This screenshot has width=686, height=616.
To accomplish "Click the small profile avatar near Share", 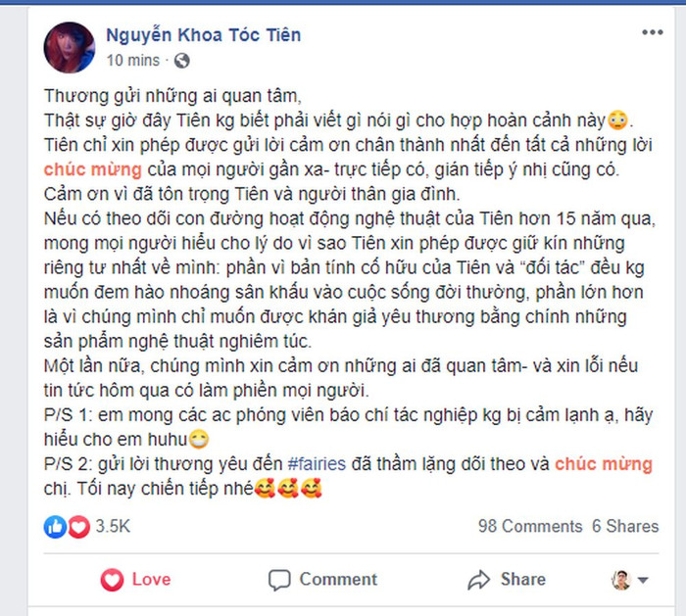I will coord(620,580).
